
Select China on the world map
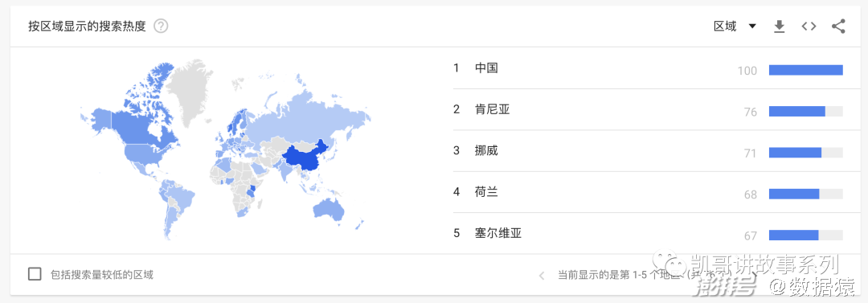(305, 155)
